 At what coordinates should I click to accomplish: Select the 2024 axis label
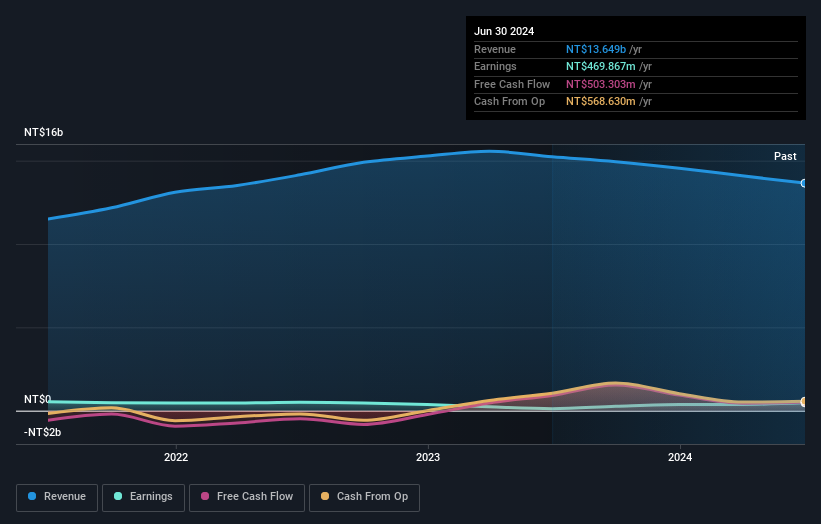tap(680, 457)
